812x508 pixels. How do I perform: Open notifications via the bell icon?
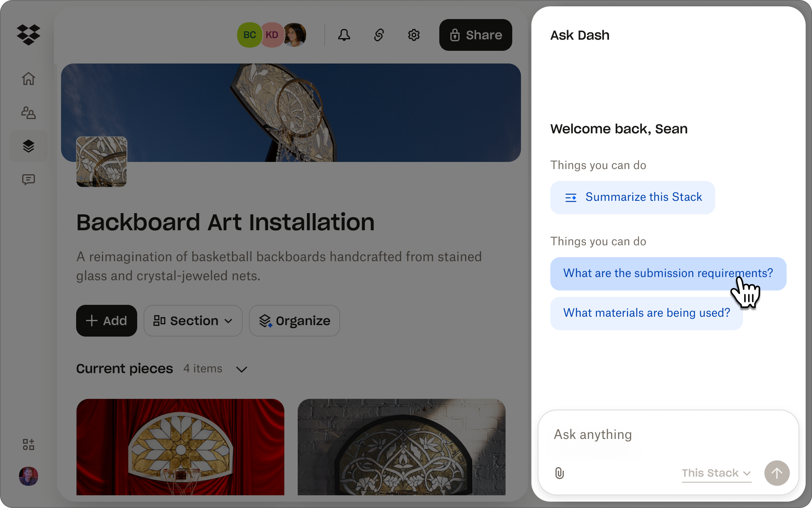coord(343,35)
